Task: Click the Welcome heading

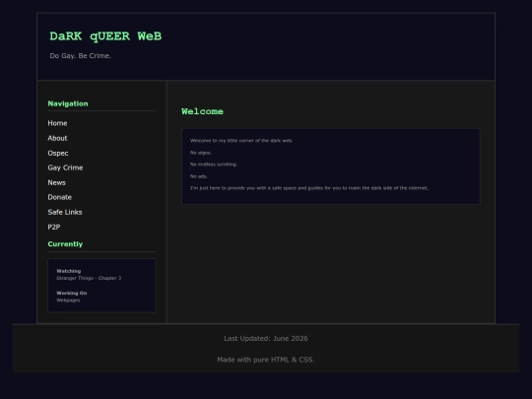Action: 202,111
